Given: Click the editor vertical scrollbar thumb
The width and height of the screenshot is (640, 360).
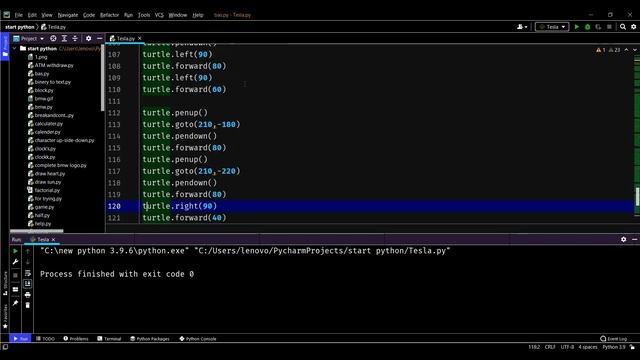Looking at the screenshot, I should (x=637, y=198).
